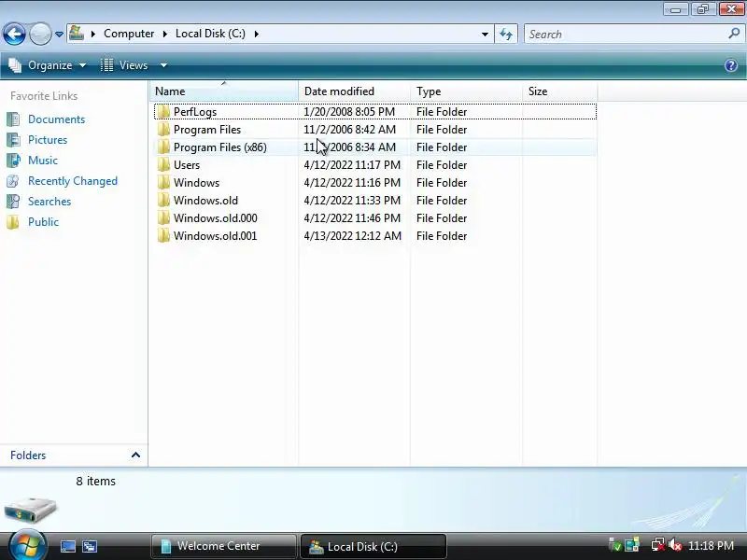Click the magnifier search icon
This screenshot has width=747, height=560.
tap(734, 34)
